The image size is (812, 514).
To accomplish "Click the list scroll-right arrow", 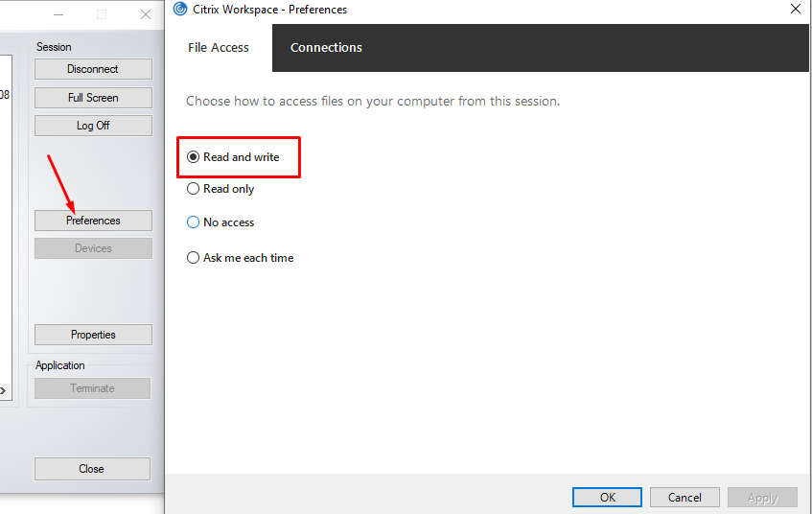I will click(3, 390).
